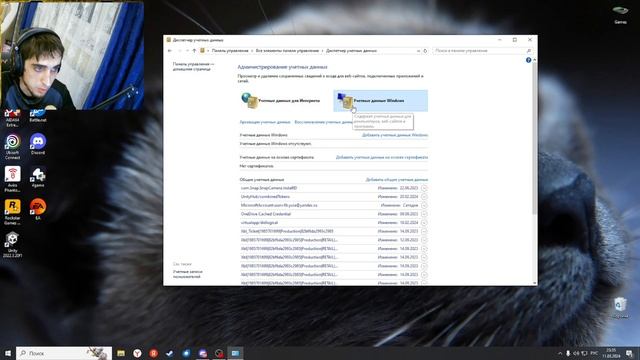
Task: Open the Games shortcut in top-right corner
Action: coord(620,14)
